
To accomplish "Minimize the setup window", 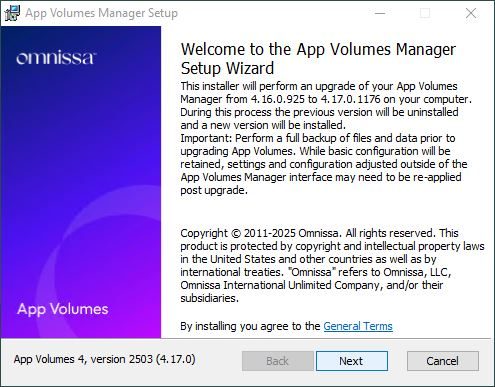I will coord(380,13).
